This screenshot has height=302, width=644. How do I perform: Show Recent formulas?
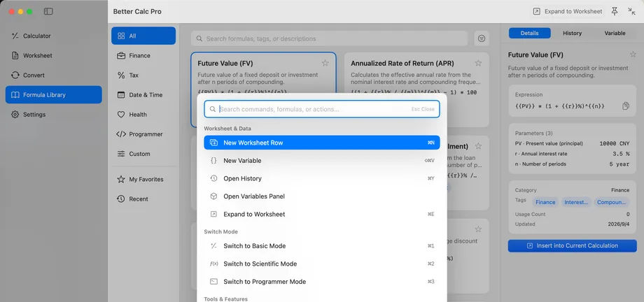(x=143, y=199)
